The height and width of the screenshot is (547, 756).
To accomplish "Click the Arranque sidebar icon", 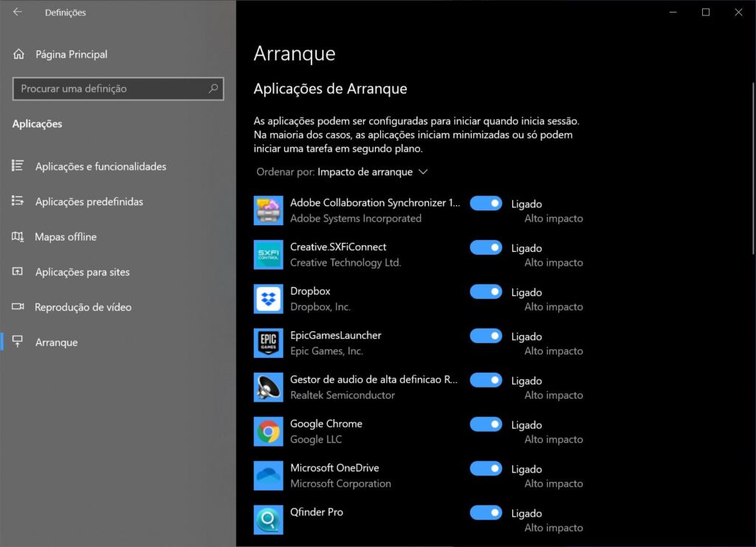I will [18, 342].
